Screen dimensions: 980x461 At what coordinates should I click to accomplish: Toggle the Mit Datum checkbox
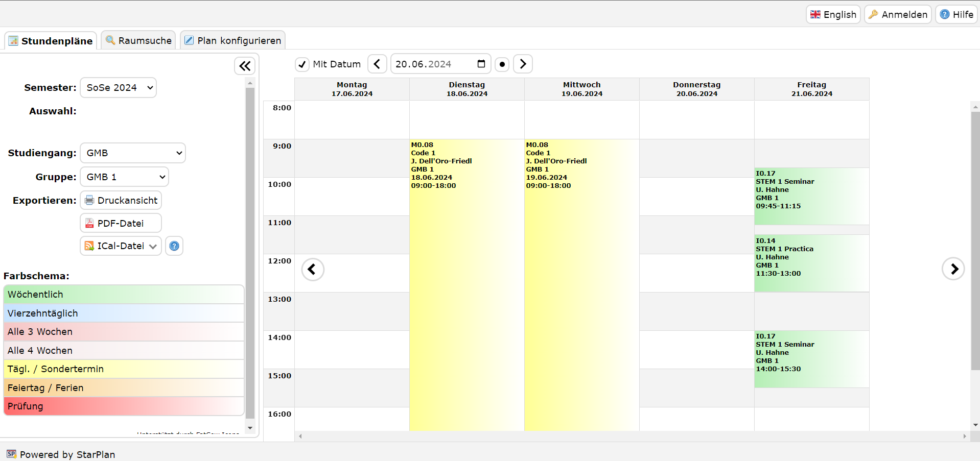[x=302, y=64]
